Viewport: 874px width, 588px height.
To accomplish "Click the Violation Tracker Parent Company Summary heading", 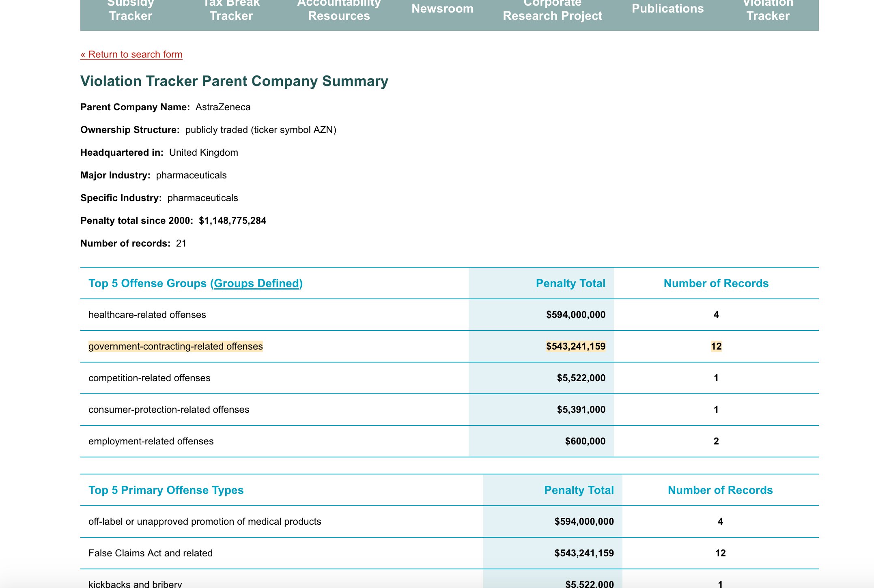I will click(234, 81).
